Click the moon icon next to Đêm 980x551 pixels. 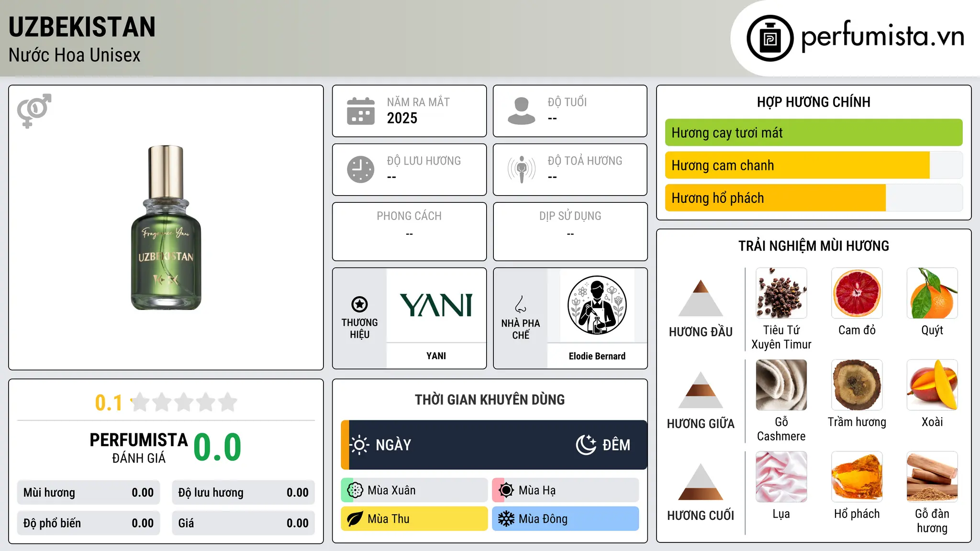[586, 445]
